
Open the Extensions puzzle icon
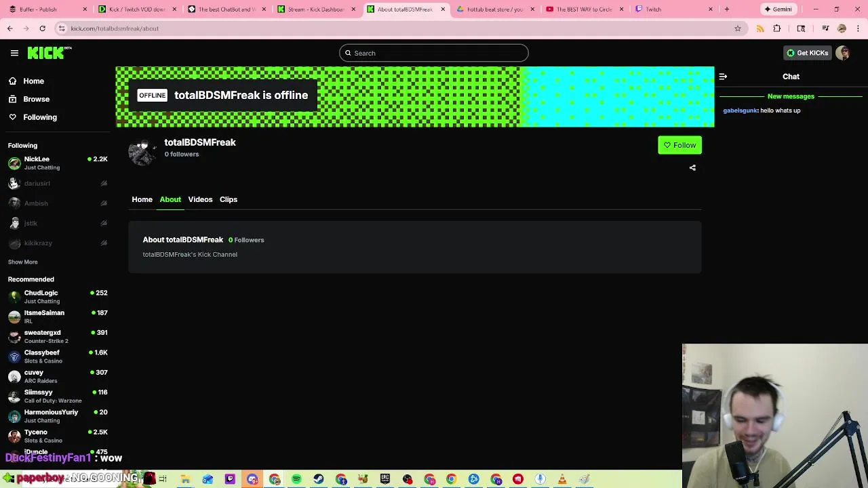777,28
